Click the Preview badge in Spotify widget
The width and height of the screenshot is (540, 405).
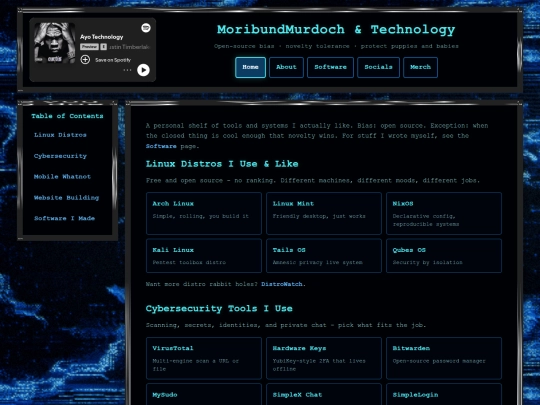click(x=89, y=47)
